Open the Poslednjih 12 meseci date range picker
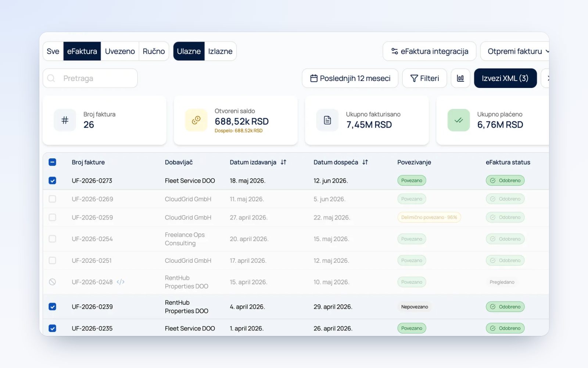The height and width of the screenshot is (368, 588). click(350, 78)
